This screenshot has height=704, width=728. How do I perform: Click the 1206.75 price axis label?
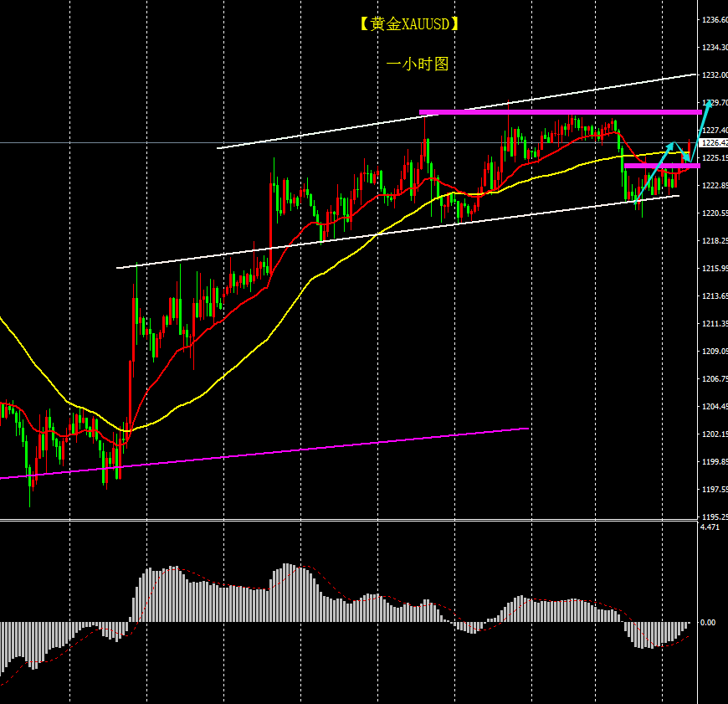click(714, 379)
